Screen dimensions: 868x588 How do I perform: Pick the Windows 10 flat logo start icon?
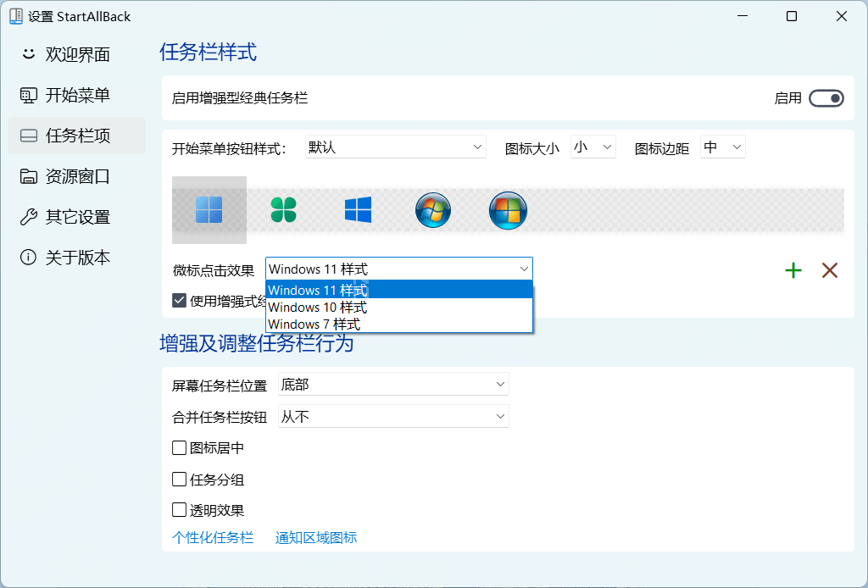point(359,210)
